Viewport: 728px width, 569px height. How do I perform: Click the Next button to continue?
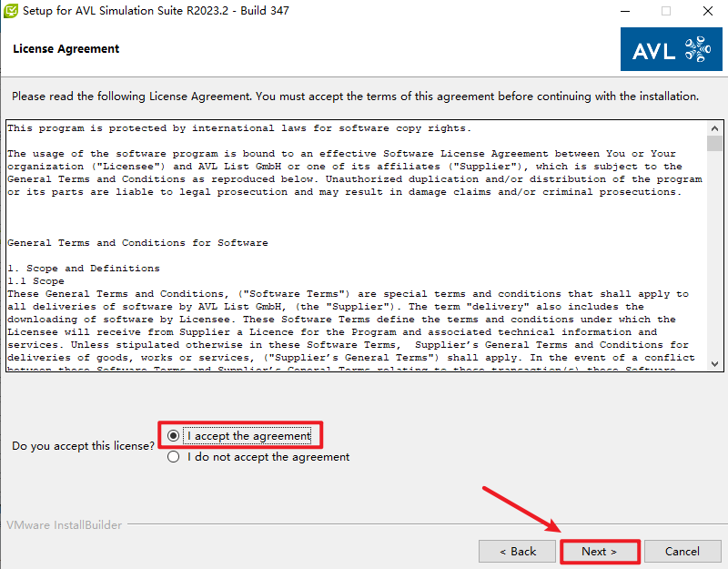[x=600, y=551]
